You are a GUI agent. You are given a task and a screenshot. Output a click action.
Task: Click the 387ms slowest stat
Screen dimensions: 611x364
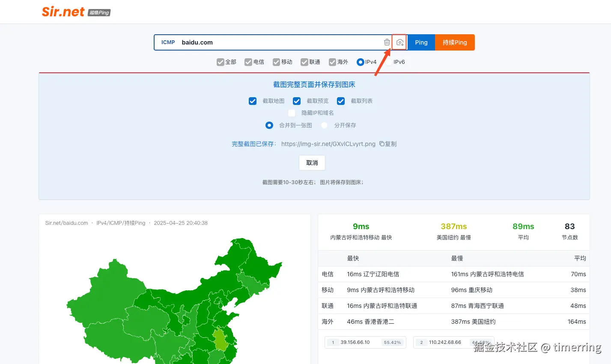(454, 227)
